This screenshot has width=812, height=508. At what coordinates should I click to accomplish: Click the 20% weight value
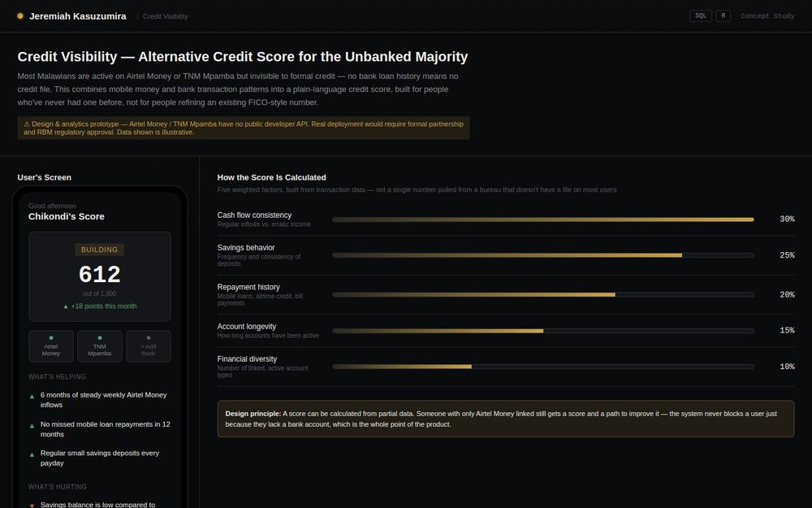(787, 295)
